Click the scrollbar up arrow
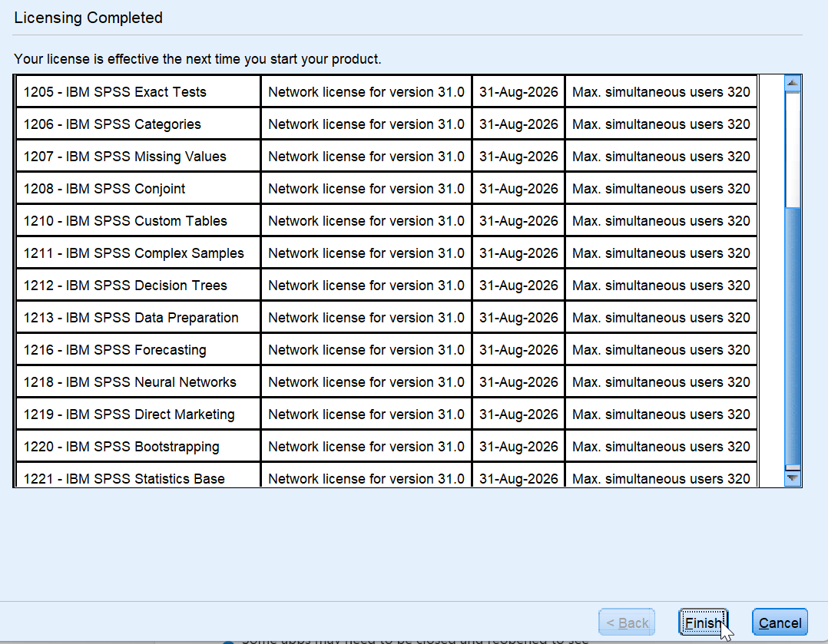The image size is (828, 644). pyautogui.click(x=792, y=82)
